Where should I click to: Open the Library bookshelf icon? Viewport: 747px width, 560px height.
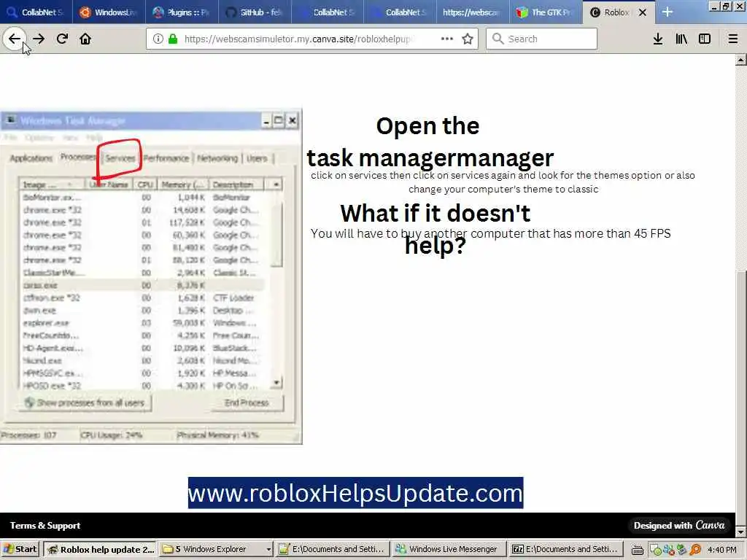point(681,39)
